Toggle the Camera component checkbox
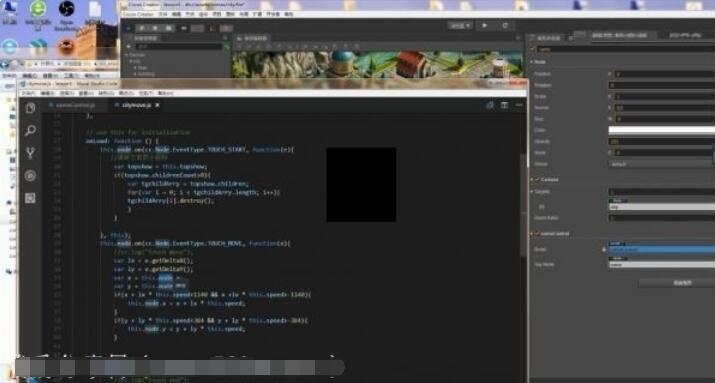 tap(537, 180)
